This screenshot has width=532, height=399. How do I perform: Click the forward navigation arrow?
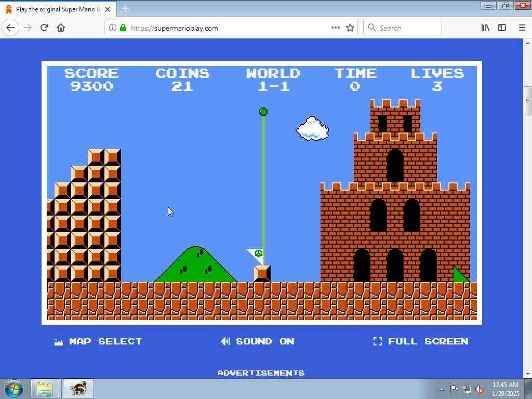[x=28, y=28]
